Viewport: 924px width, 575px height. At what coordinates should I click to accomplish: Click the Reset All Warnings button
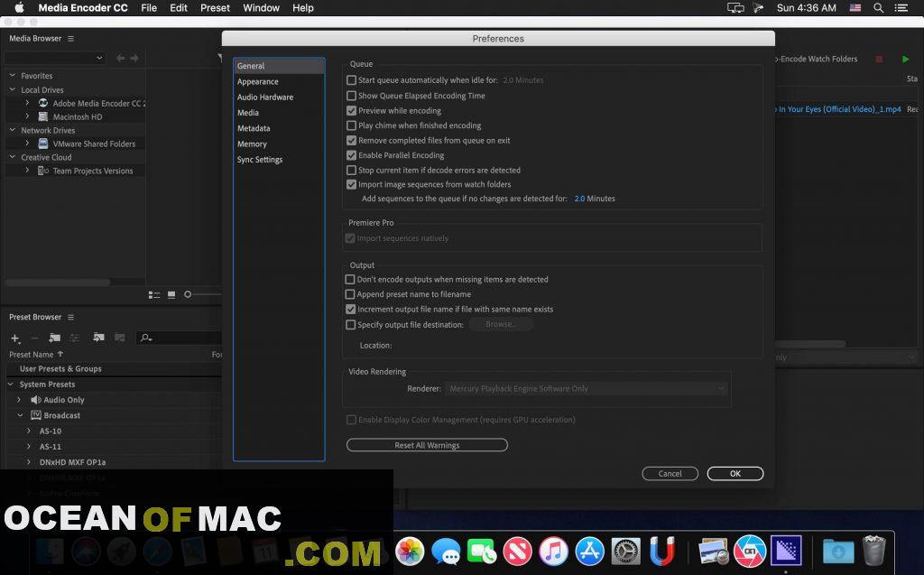(x=427, y=445)
